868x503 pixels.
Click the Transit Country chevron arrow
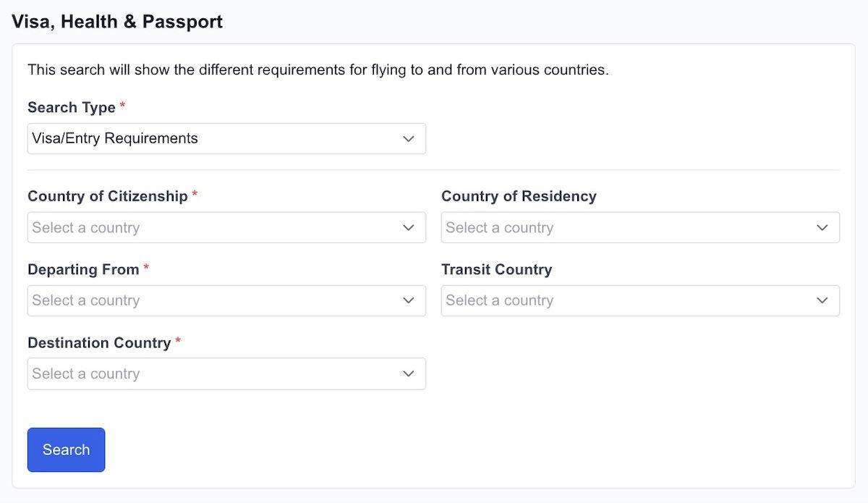(x=822, y=300)
